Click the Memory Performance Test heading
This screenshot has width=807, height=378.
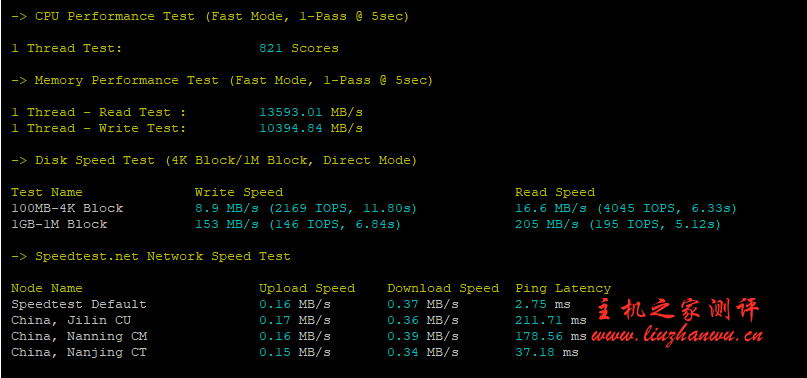point(222,80)
